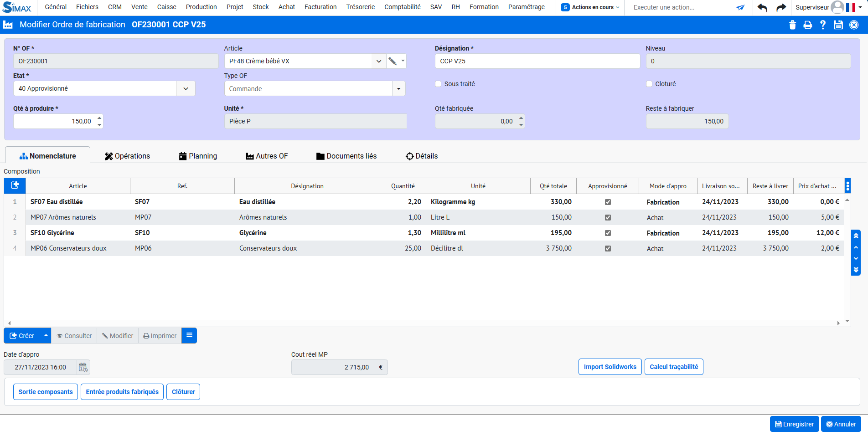
Task: Click the trash delete icon in header
Action: tap(792, 25)
